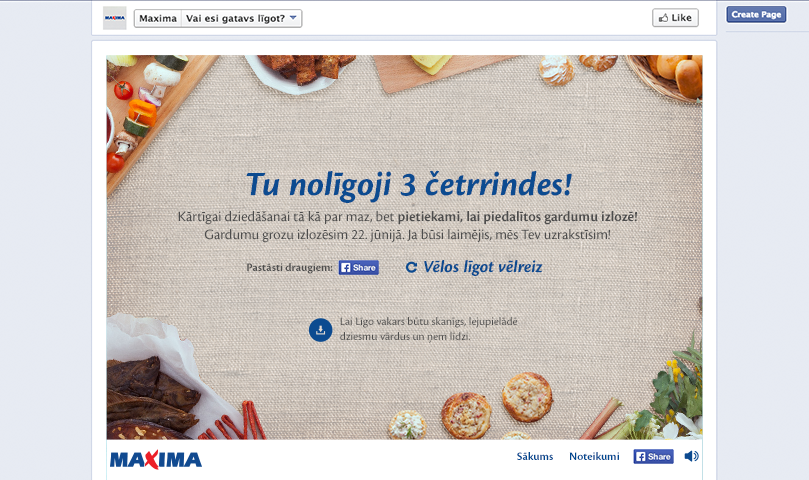Click the round download icon for song lyrics
Screen dimensions: 809x480
click(320, 330)
